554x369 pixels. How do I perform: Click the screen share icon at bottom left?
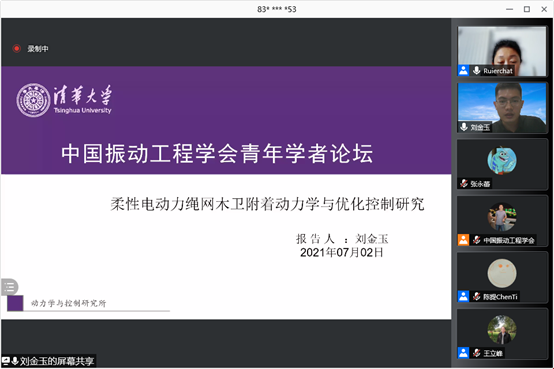pyautogui.click(x=6, y=361)
